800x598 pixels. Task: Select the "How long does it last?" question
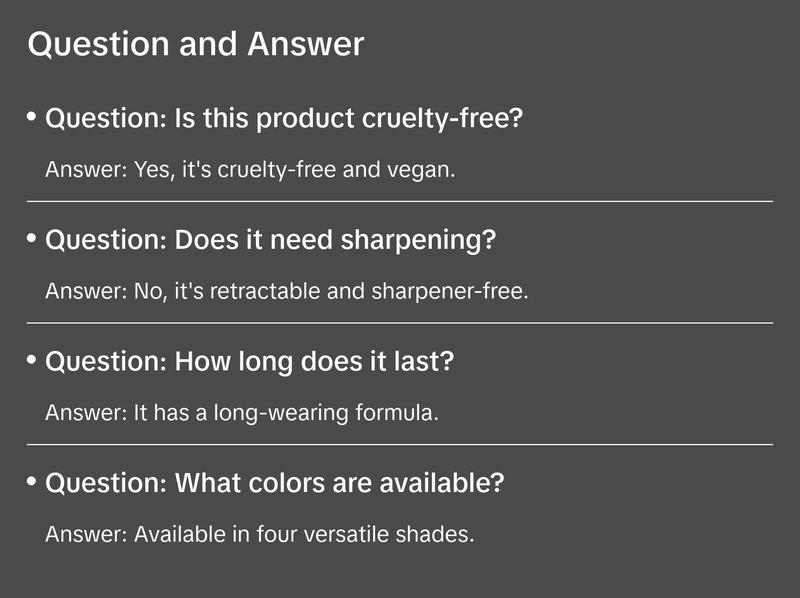250,362
